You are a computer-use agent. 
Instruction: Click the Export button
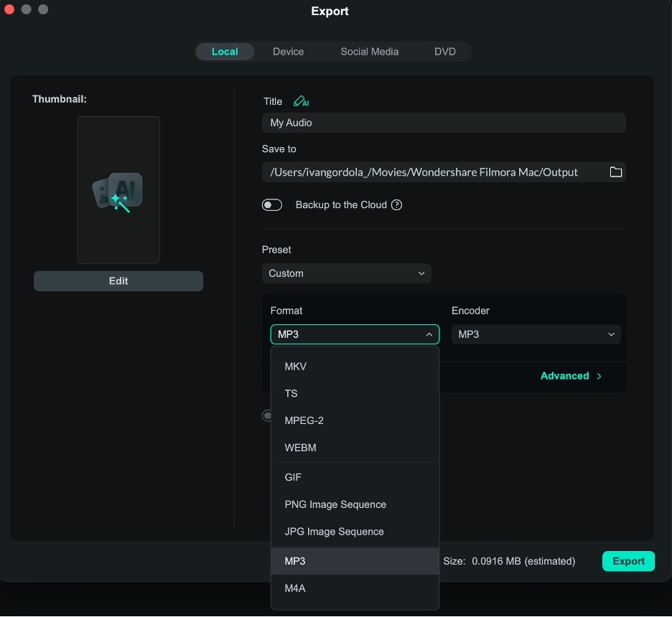tap(627, 561)
